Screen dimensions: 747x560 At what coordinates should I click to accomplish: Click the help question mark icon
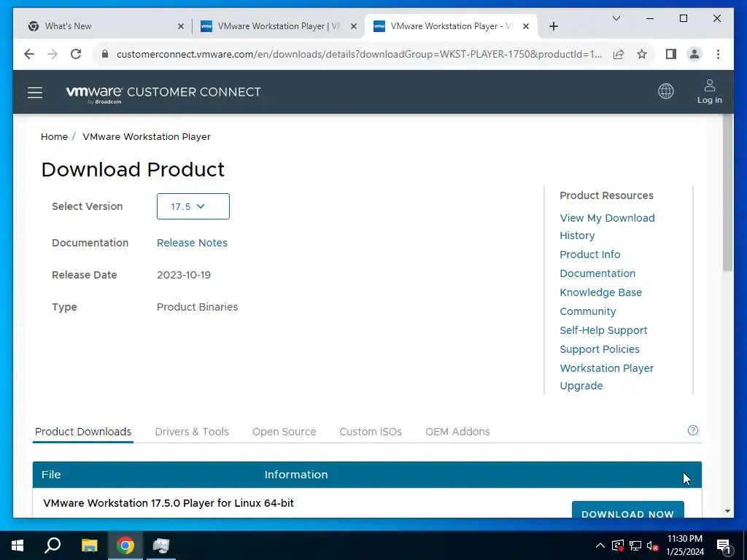[693, 430]
